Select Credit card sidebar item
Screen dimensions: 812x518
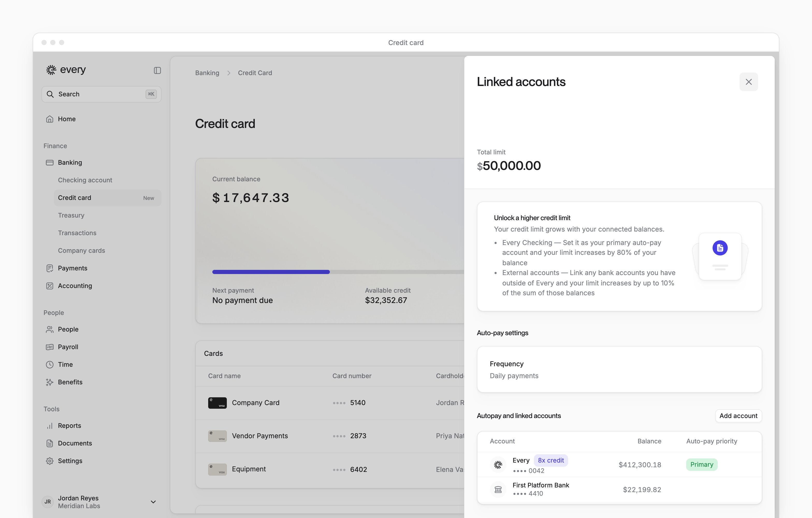(x=107, y=198)
